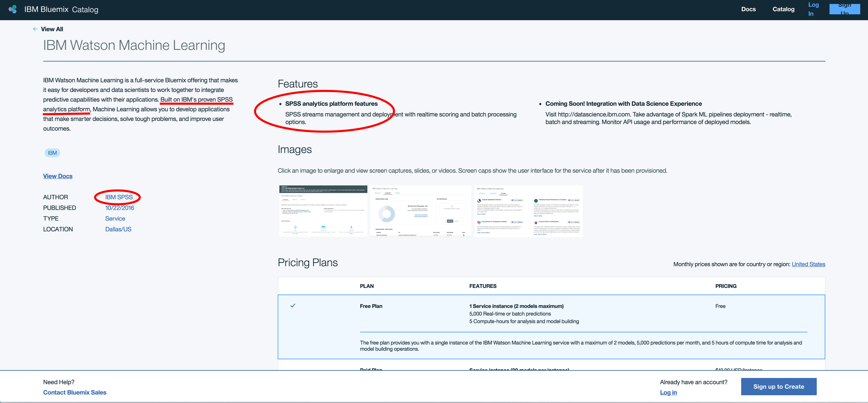Viewport: 868px width, 403px height.
Task: Select the Free Plan checkmark
Action: click(x=292, y=306)
